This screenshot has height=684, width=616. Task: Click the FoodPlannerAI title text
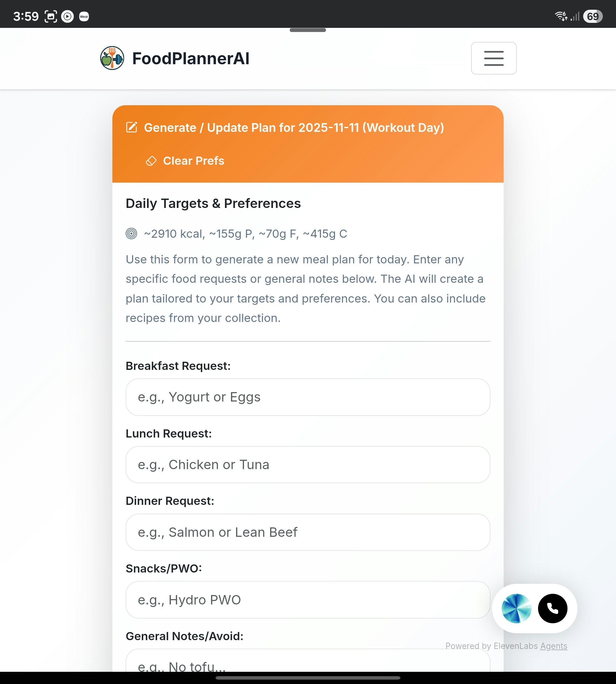pos(191,58)
